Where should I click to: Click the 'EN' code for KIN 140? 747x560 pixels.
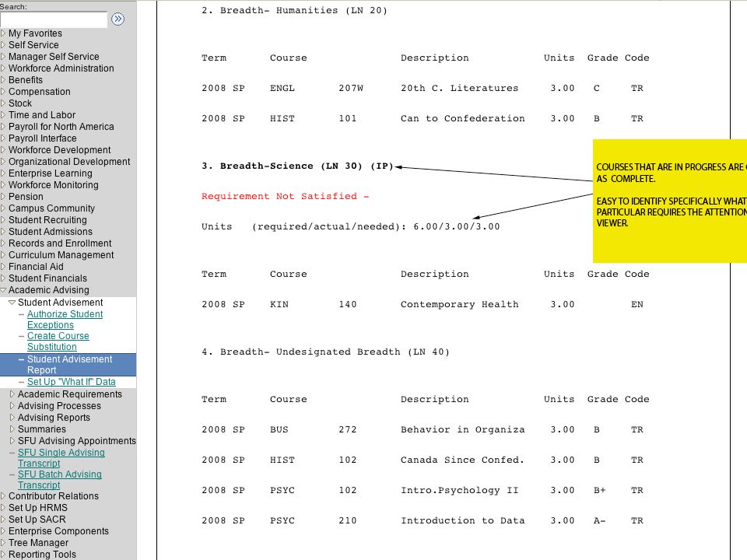click(x=637, y=304)
